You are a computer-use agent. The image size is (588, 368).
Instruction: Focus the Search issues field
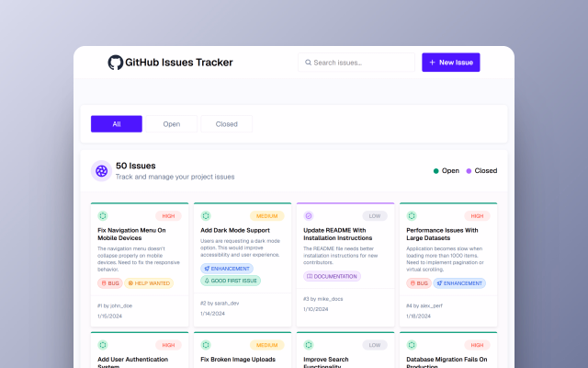coord(356,63)
